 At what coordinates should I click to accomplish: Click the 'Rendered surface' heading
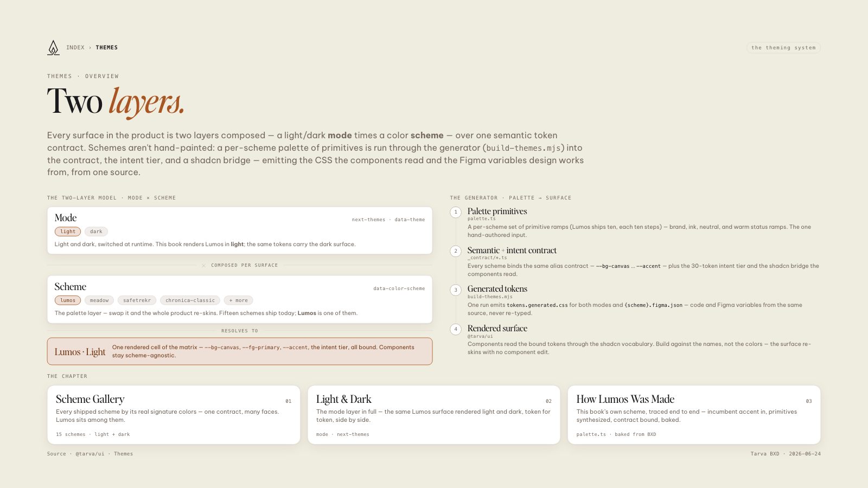click(497, 329)
